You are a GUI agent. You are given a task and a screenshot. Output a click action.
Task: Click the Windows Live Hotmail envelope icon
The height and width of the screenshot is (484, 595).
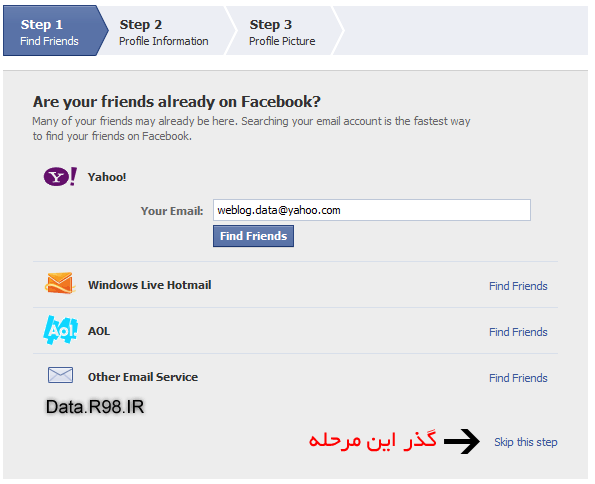coord(60,283)
